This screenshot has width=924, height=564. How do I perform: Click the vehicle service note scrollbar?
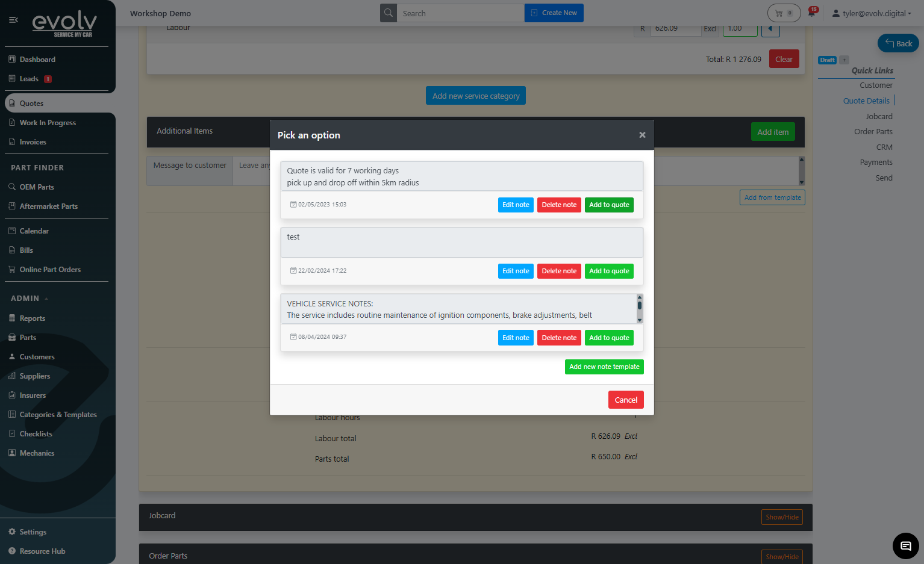[x=640, y=309]
